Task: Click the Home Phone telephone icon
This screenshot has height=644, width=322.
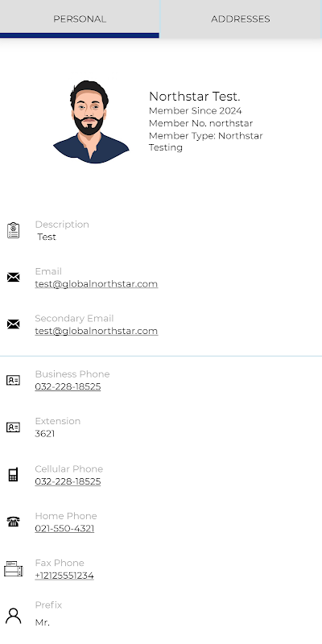Action: [13, 522]
